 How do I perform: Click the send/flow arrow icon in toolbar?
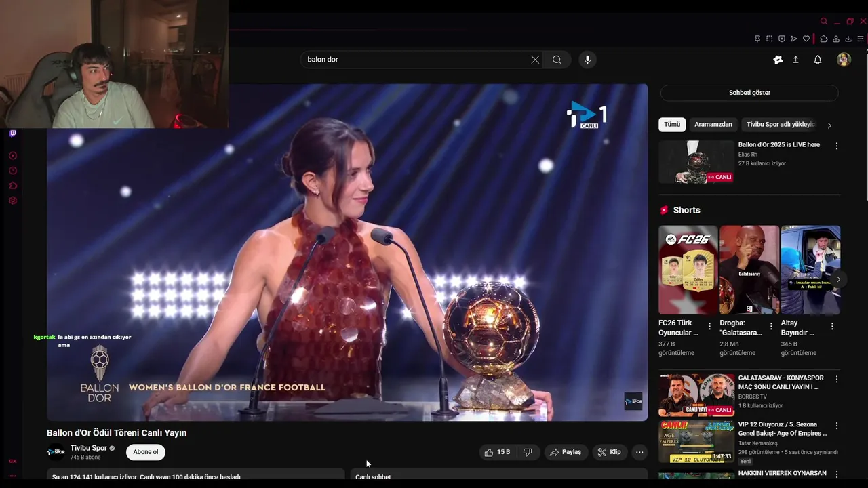(794, 39)
